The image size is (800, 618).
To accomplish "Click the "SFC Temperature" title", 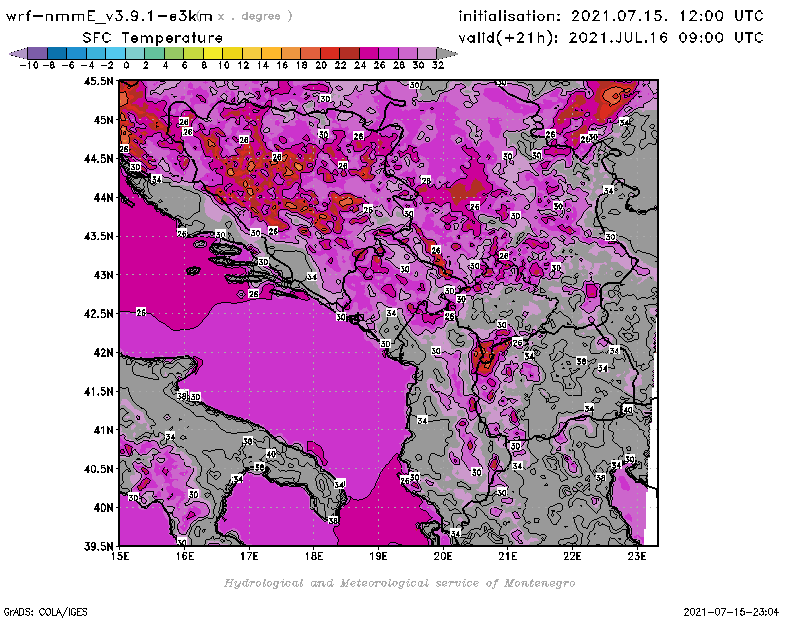I will pyautogui.click(x=153, y=38).
